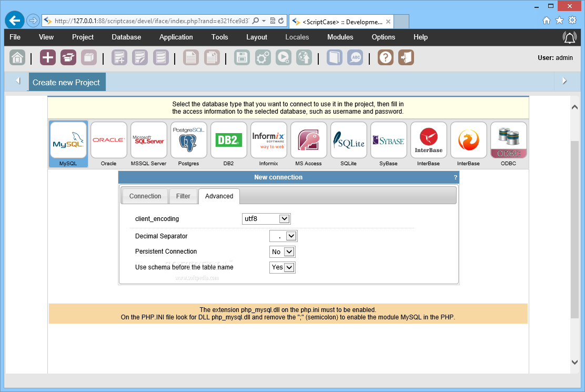Choose the ODBC database type
Screen dimensions: 585x392
click(x=509, y=144)
